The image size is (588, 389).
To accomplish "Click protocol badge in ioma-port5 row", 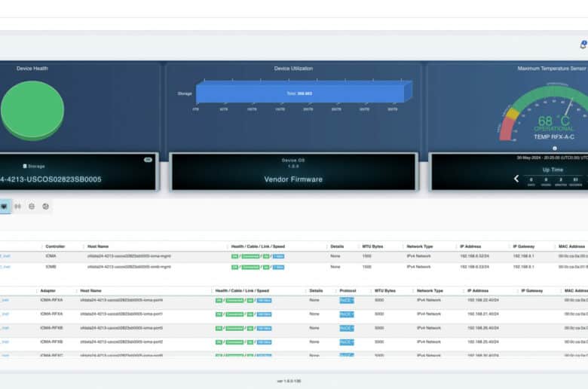I will tap(347, 328).
